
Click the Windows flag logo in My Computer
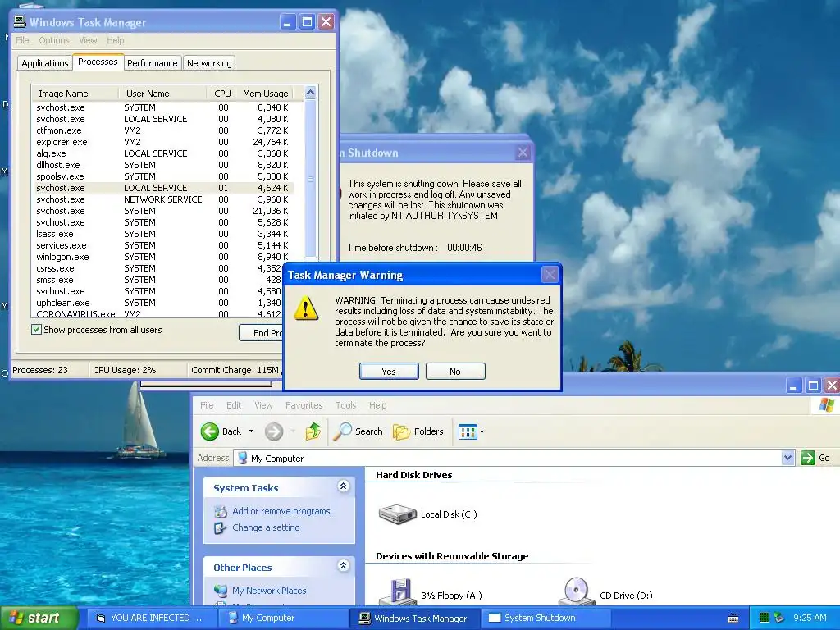826,404
